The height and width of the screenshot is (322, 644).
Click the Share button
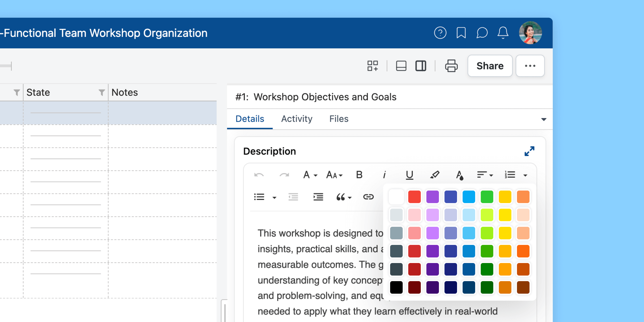coord(490,66)
